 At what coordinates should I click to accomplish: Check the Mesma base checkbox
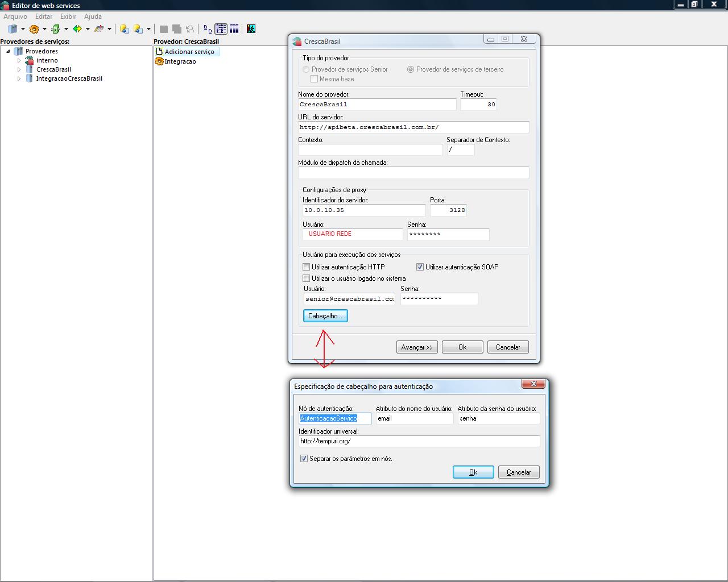(x=314, y=79)
